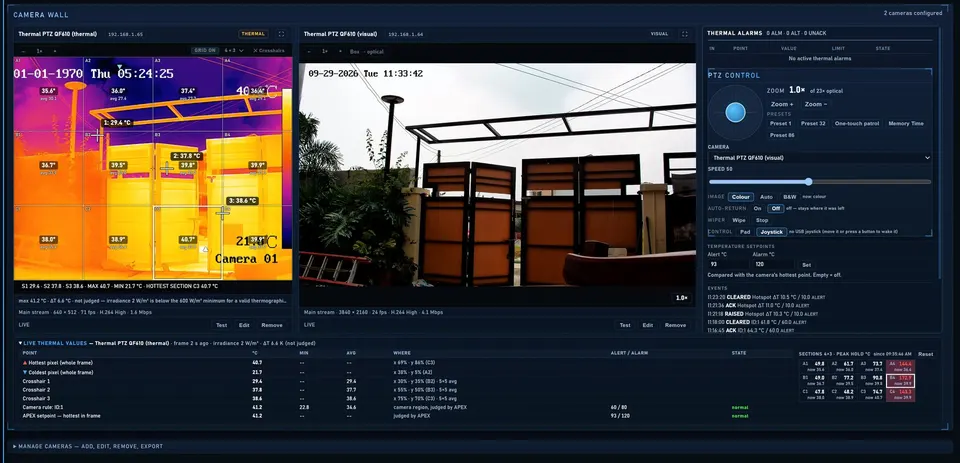
Task: Select section B4 peak hold cell
Action: click(x=901, y=381)
